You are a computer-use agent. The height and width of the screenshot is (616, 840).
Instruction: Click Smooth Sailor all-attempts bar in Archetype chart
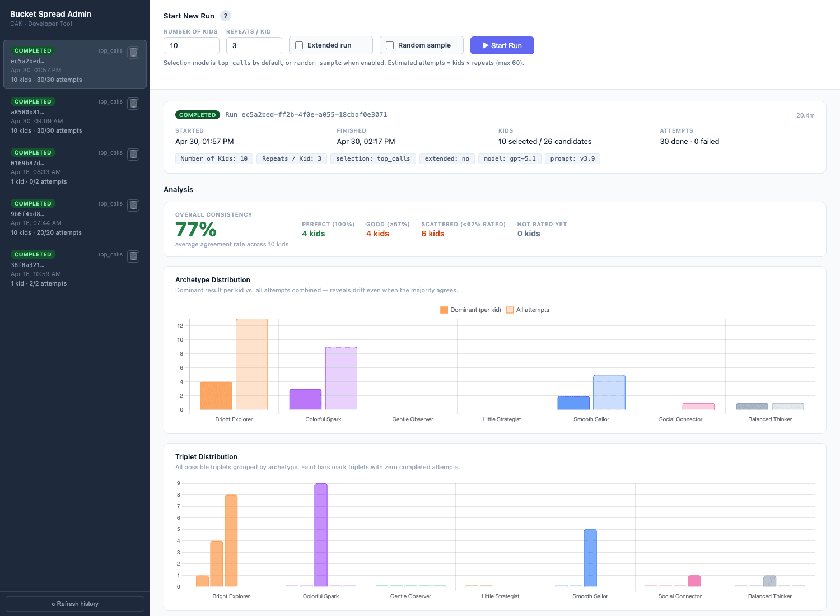(x=609, y=393)
